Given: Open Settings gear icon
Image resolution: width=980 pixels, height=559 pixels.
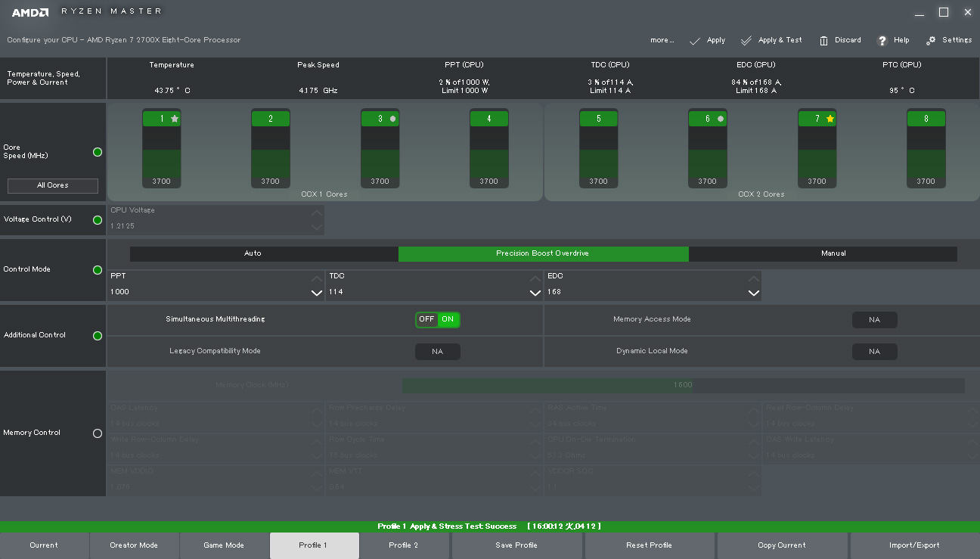Looking at the screenshot, I should [931, 41].
